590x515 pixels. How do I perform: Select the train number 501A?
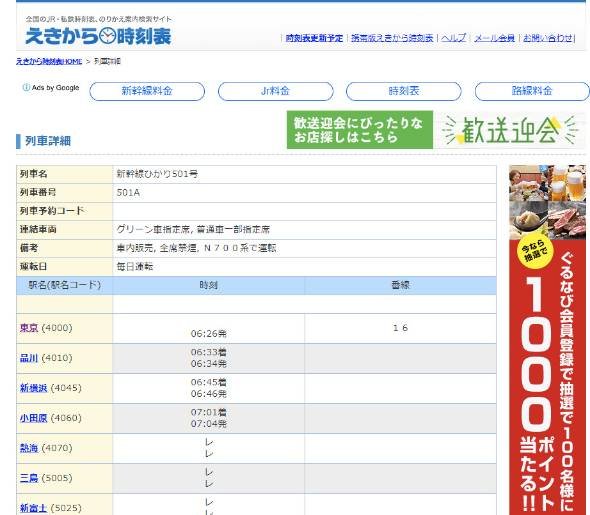click(x=128, y=193)
